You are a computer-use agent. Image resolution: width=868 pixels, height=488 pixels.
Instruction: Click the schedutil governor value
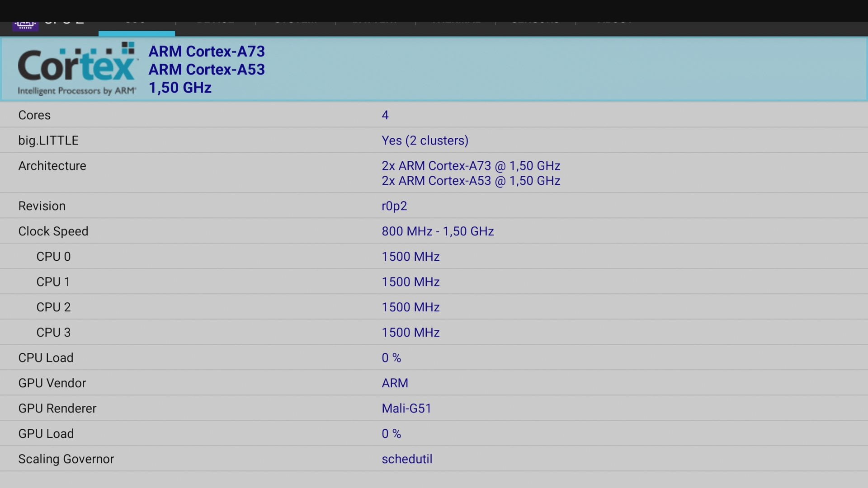pos(407,459)
